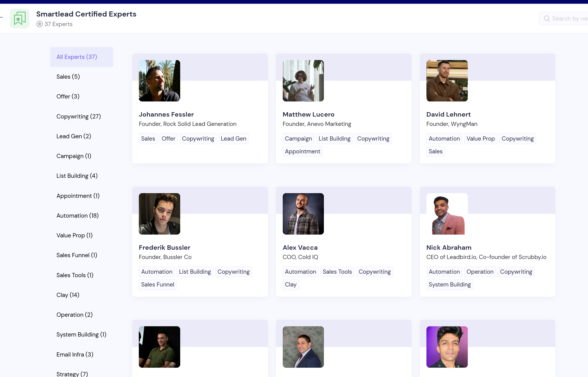Open the David Lehnert name link

tap(448, 114)
